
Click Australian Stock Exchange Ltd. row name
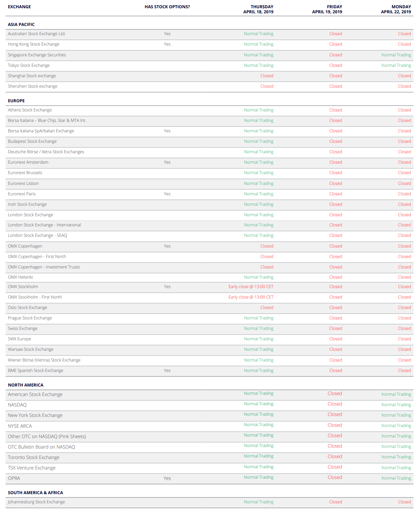click(37, 34)
